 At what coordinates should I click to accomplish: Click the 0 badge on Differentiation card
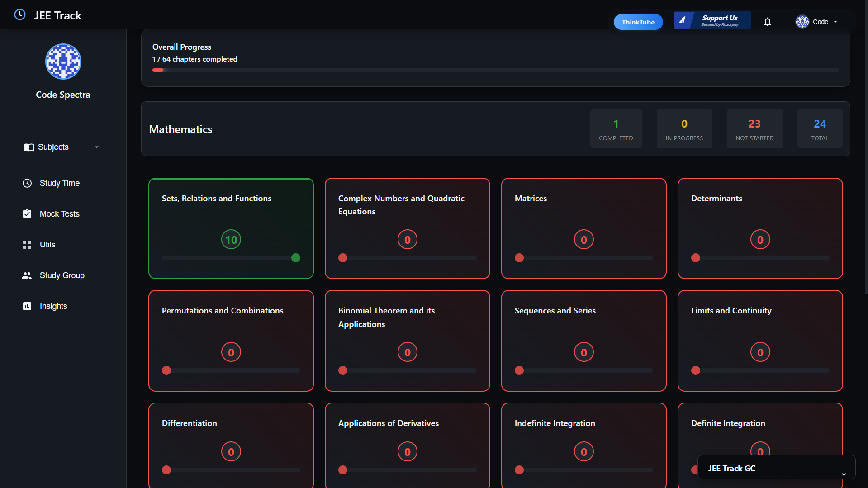point(231,452)
